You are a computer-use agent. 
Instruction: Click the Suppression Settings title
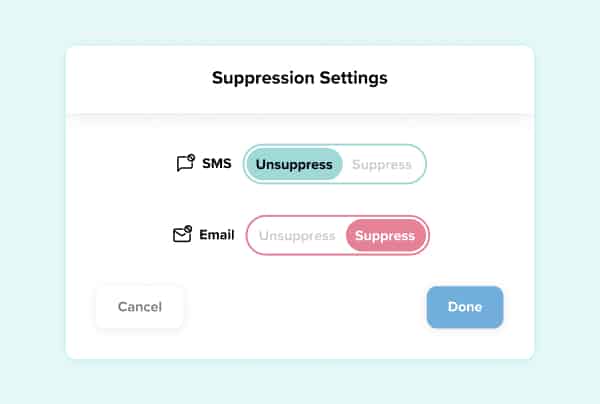pyautogui.click(x=300, y=77)
